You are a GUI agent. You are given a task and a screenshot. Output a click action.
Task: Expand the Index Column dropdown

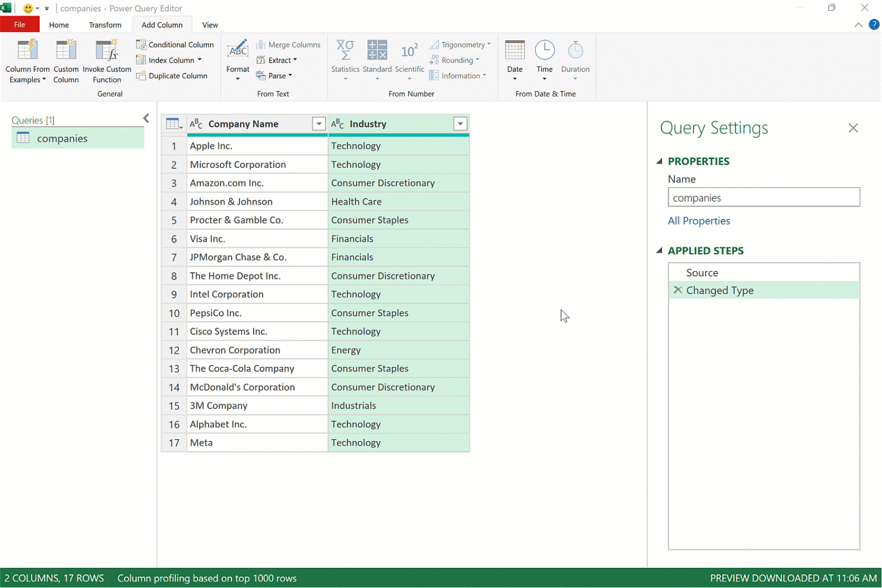coord(200,60)
